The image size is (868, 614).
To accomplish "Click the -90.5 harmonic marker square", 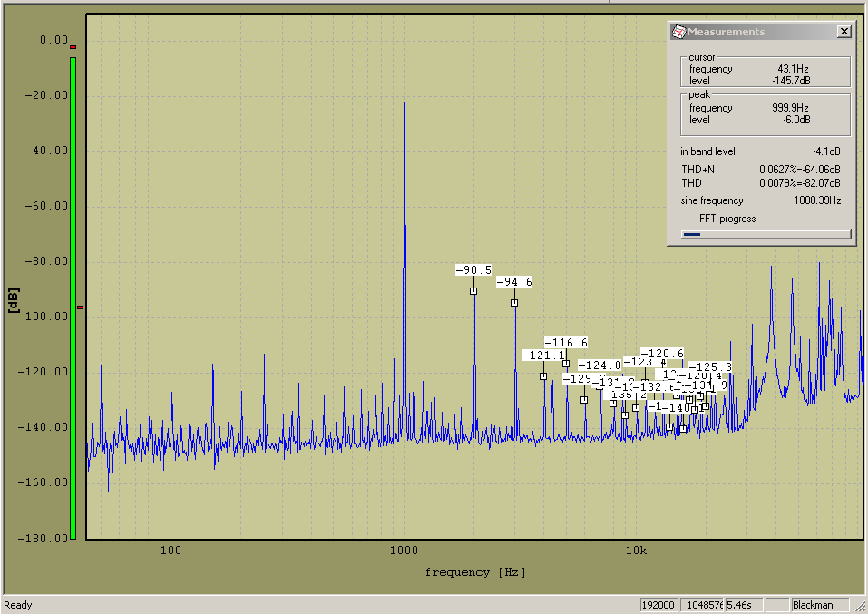I will (x=473, y=291).
